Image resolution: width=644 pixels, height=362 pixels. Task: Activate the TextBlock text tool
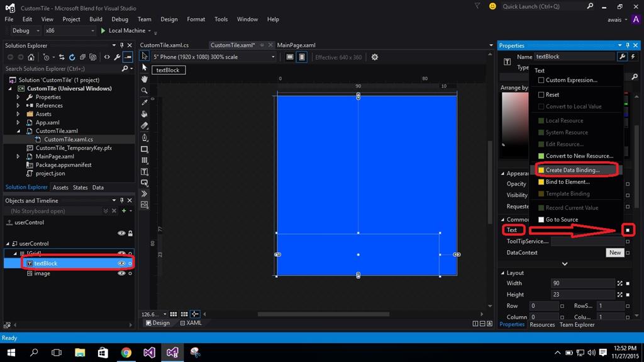145,172
